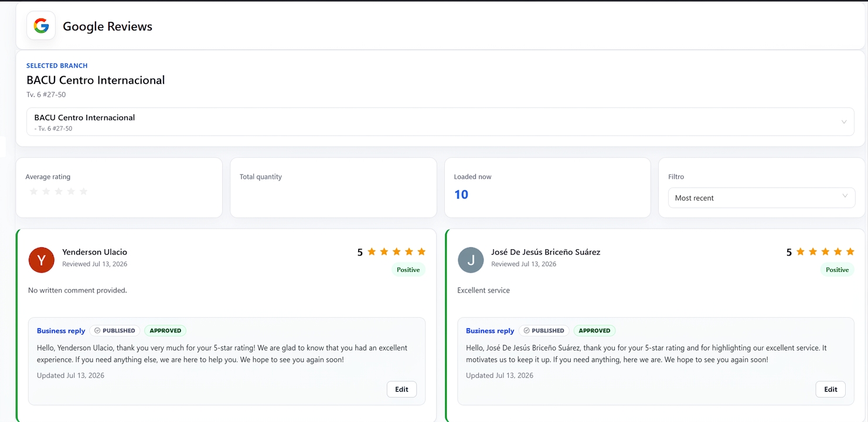Click the Filtro label

point(676,176)
